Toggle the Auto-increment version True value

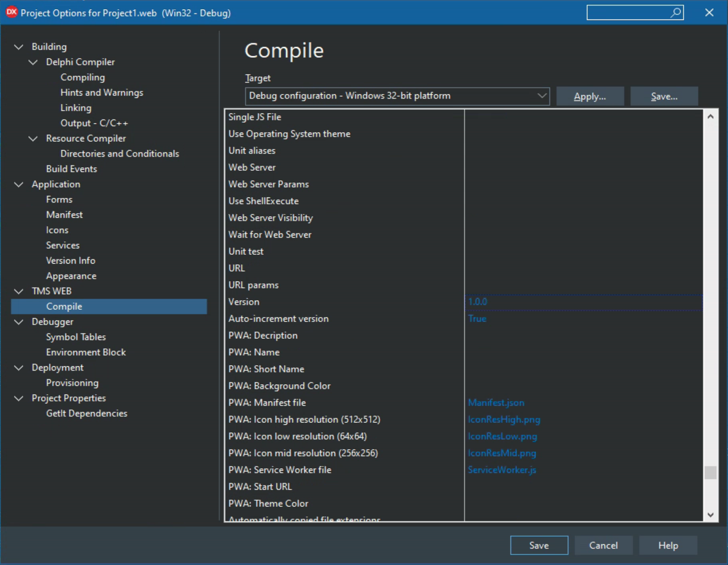(x=477, y=319)
